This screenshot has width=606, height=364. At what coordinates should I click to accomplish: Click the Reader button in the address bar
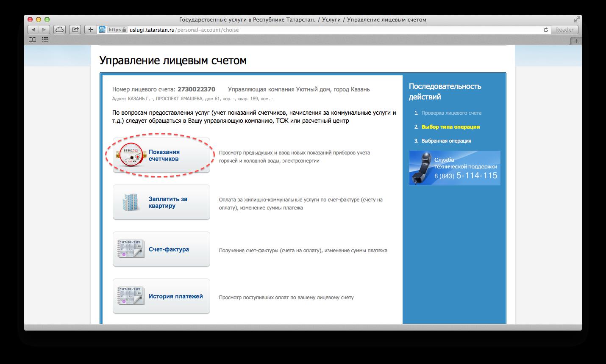coord(564,30)
